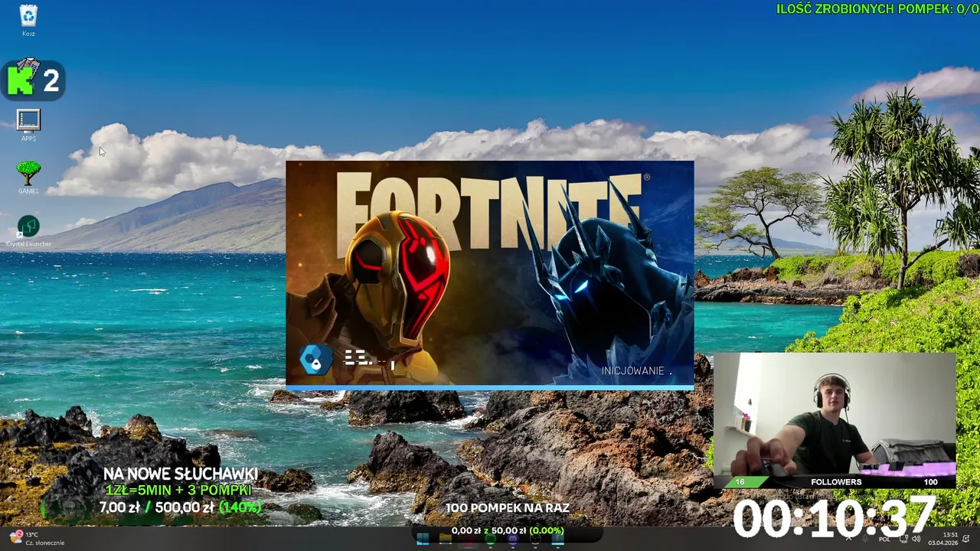The image size is (980, 551).
Task: Click the FOLLOWERS goal bar under webcam
Action: [835, 482]
